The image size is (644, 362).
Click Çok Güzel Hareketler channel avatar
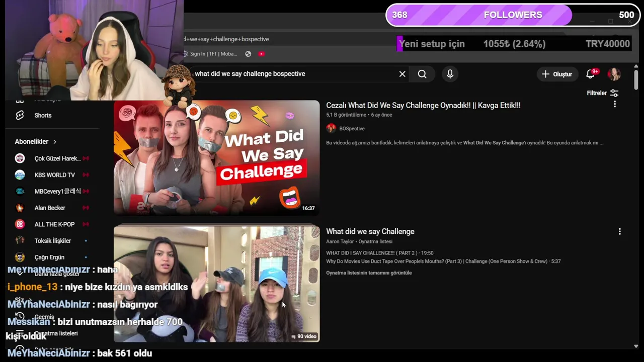20,158
